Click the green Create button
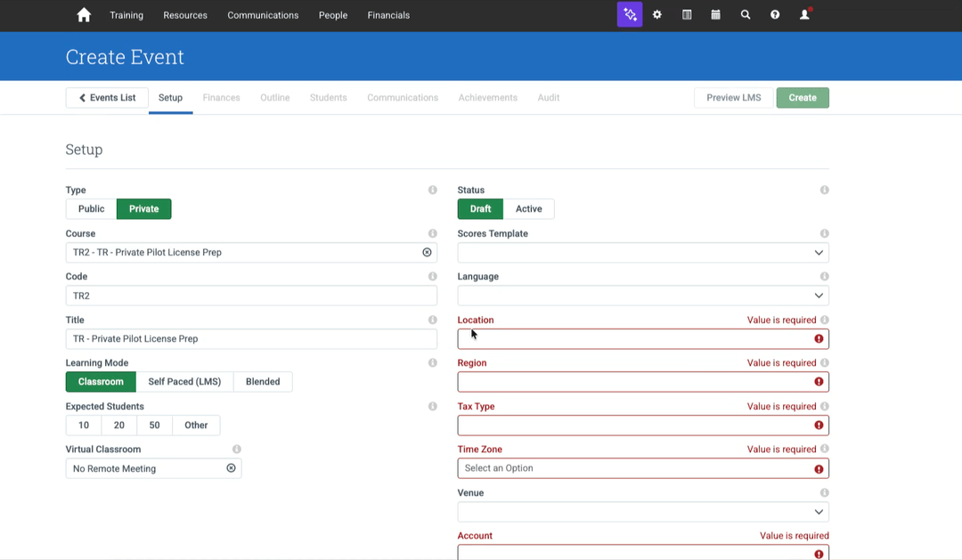Viewport: 962px width, 560px height. (803, 98)
